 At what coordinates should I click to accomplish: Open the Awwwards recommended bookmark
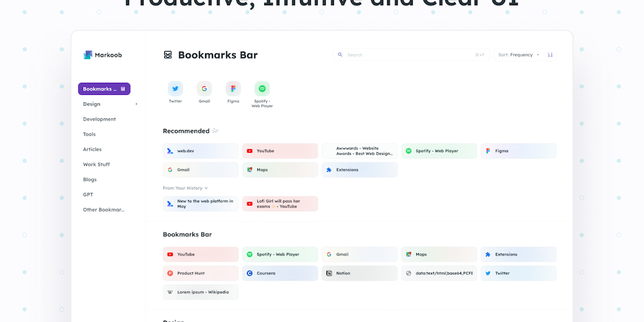[x=360, y=151]
